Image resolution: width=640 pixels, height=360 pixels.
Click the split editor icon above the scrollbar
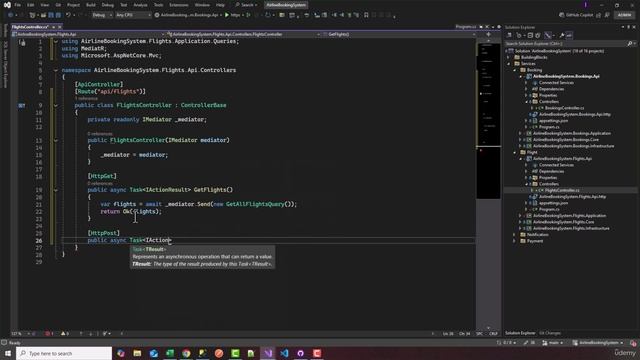coord(488,35)
